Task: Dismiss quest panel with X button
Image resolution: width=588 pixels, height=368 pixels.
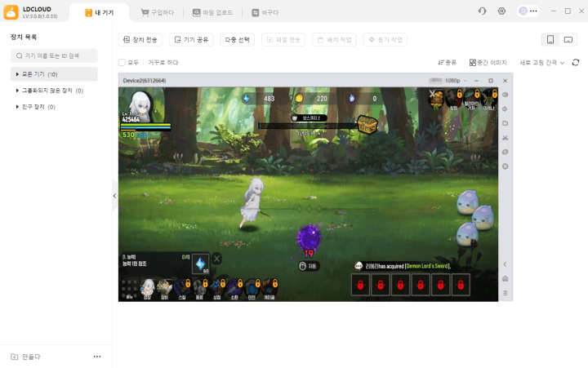Action: click(216, 259)
